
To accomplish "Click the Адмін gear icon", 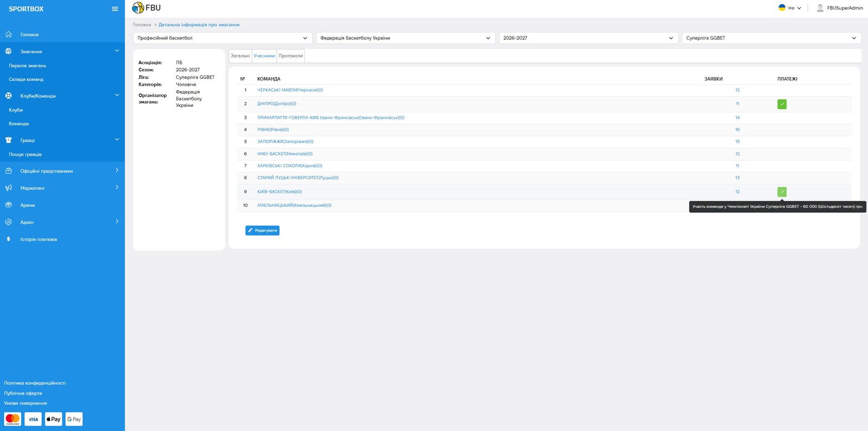I will [9, 222].
